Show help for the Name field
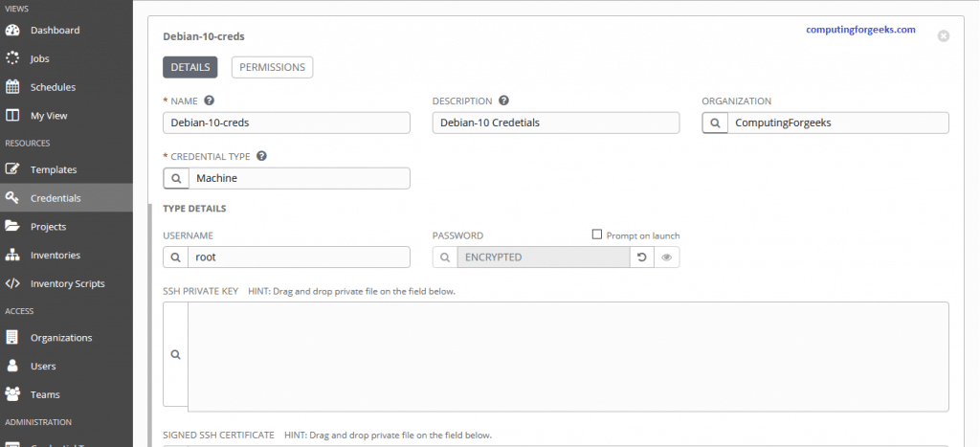980x447 pixels. (x=210, y=101)
